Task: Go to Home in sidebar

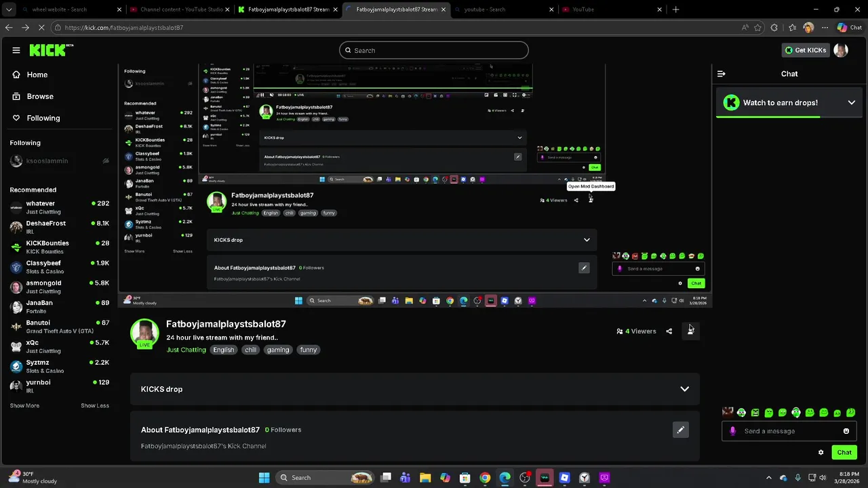Action: (x=31, y=75)
